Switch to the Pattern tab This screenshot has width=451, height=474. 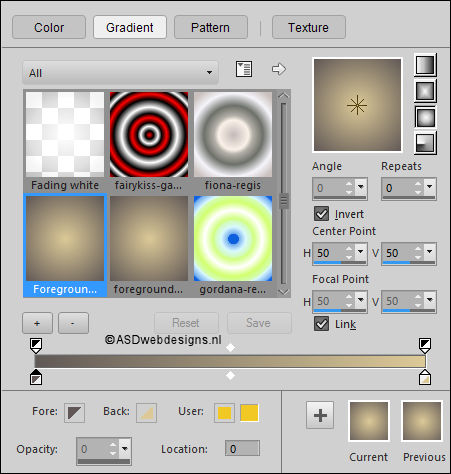tap(211, 27)
